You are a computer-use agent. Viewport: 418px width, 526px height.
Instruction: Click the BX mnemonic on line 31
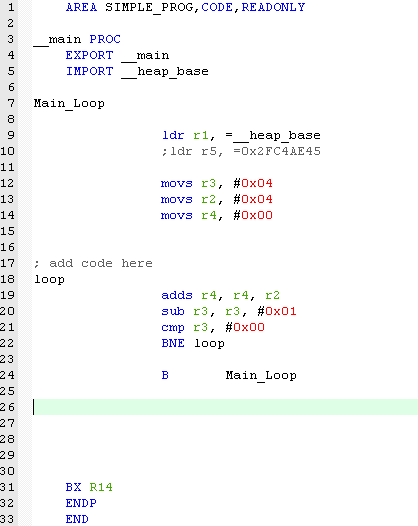click(73, 487)
